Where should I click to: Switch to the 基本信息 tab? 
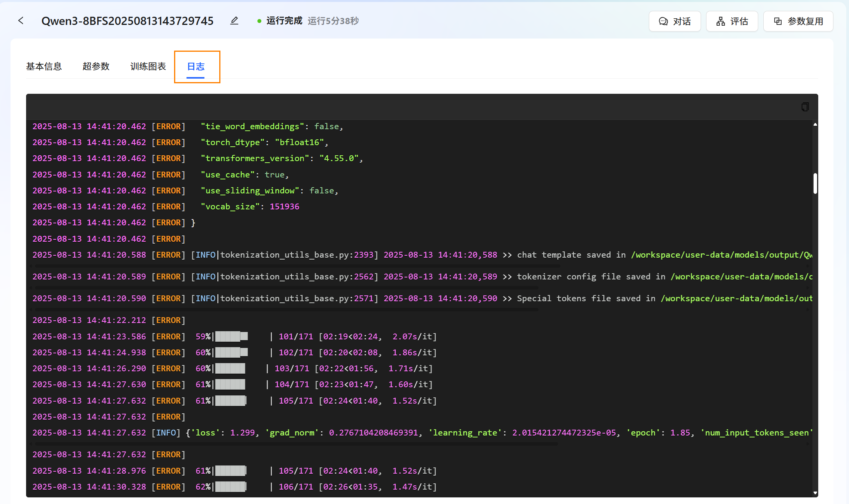44,67
